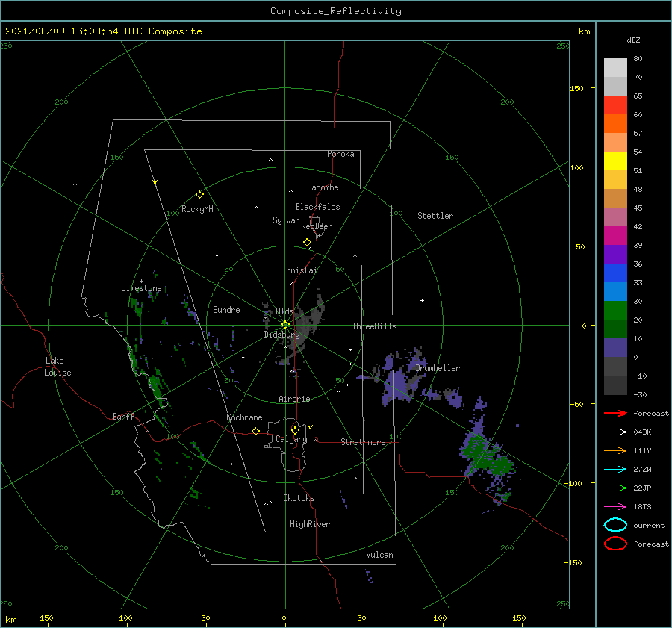Image resolution: width=672 pixels, height=628 pixels.
Task: Click the Vulcan town label
Action: click(x=379, y=555)
